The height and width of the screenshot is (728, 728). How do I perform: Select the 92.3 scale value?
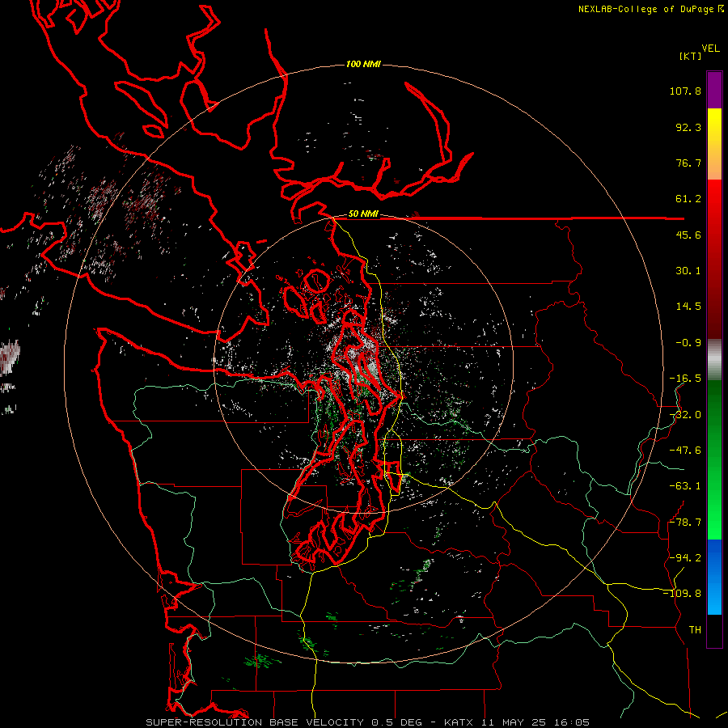click(x=688, y=127)
